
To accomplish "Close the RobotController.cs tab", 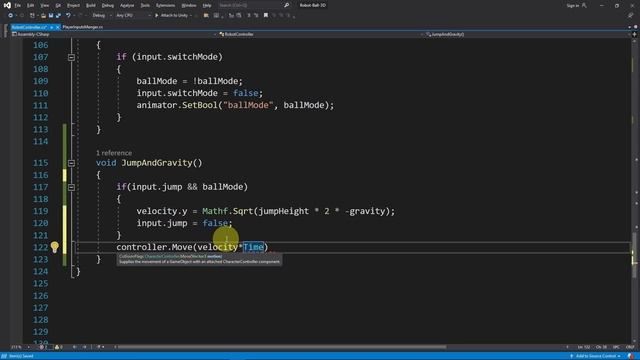I will (x=58, y=27).
